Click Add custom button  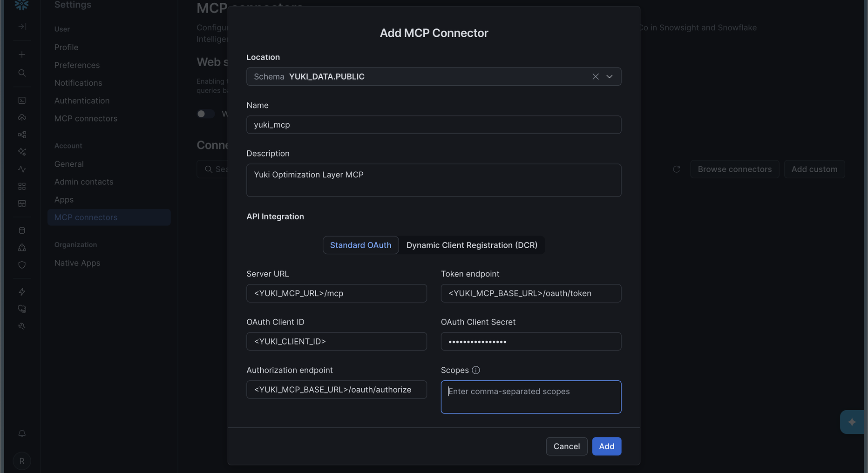point(814,169)
